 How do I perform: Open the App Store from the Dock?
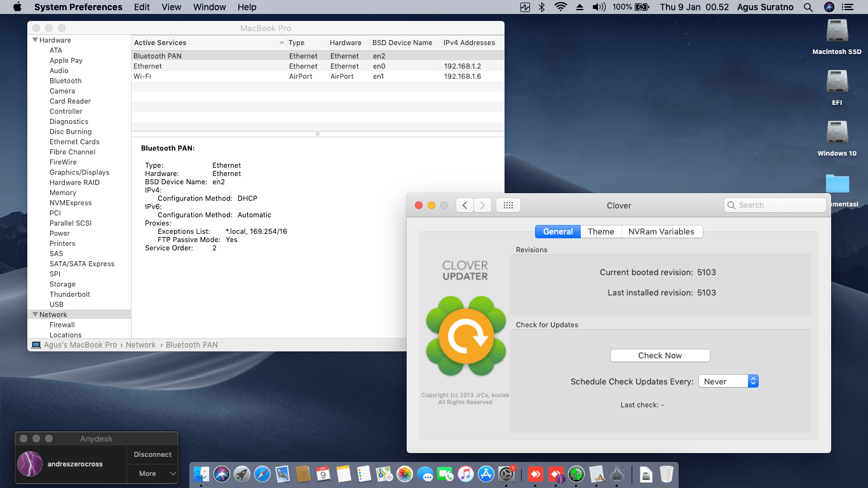click(486, 474)
